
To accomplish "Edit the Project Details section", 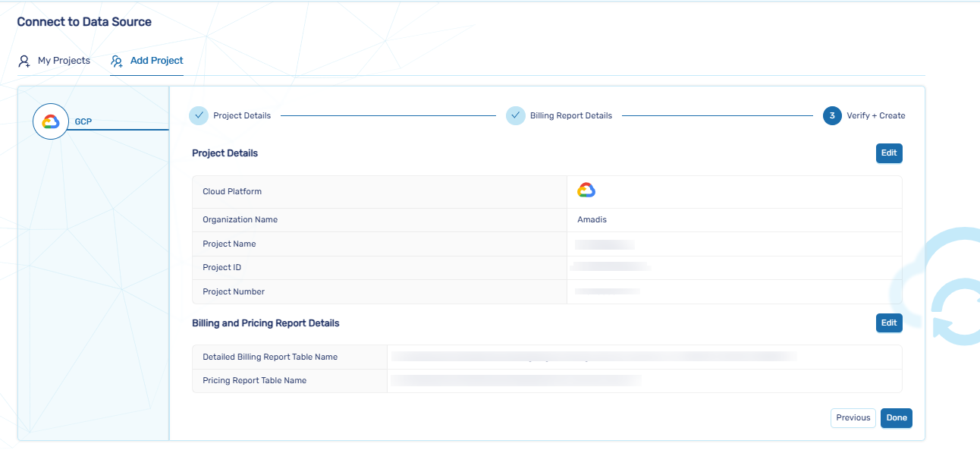I will [x=889, y=153].
